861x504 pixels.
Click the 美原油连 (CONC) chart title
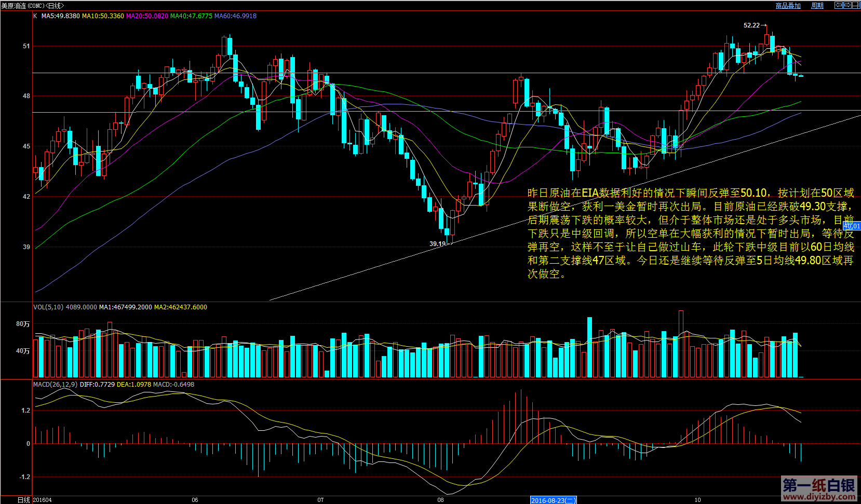[x=32, y=6]
